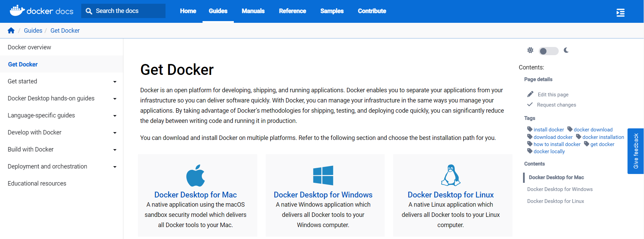The image size is (644, 239).
Task: Open the Home tab
Action: coord(188,11)
